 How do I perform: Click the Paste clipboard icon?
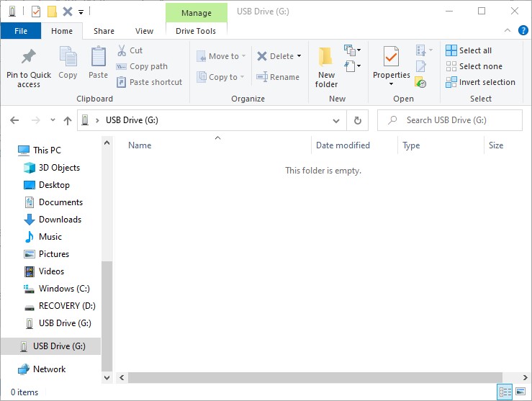tap(99, 56)
